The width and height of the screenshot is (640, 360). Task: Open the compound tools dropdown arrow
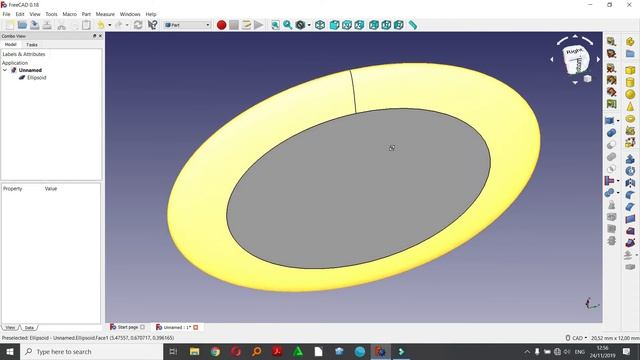[x=618, y=121]
